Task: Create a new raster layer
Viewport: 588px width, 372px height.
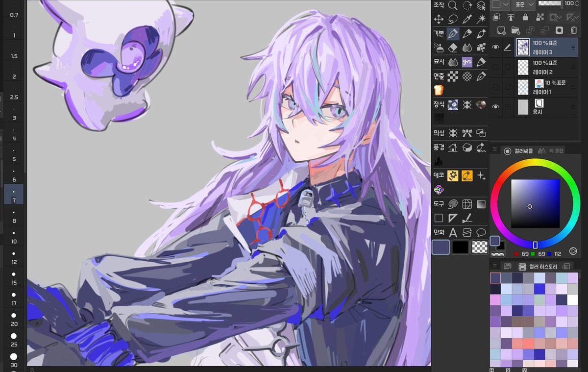Action: click(x=501, y=30)
